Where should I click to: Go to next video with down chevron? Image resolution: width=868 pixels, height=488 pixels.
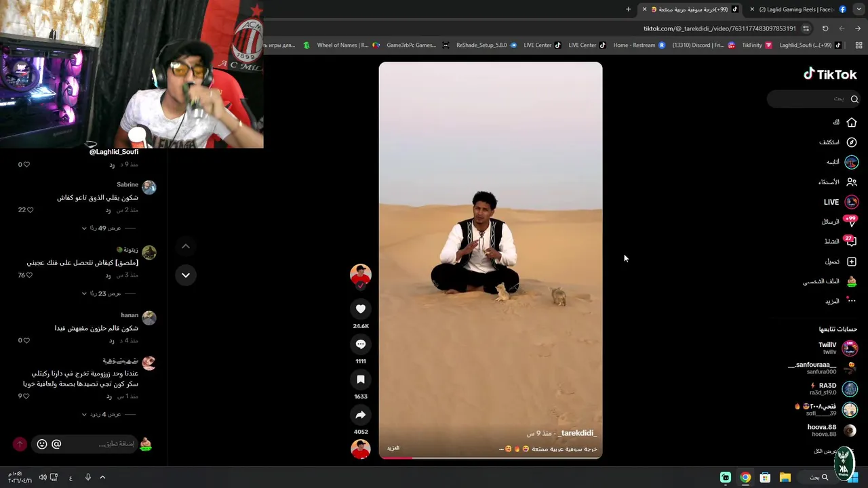pos(186,275)
